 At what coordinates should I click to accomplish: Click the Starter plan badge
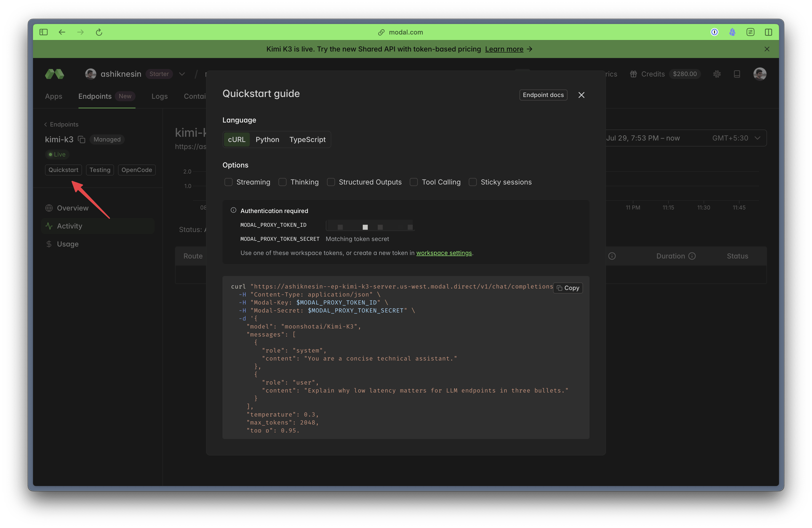159,74
